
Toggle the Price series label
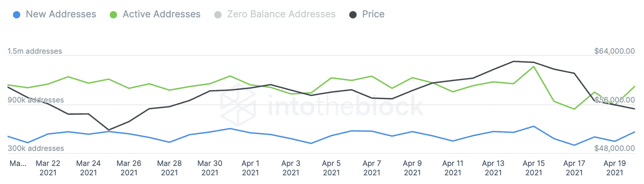click(x=373, y=14)
